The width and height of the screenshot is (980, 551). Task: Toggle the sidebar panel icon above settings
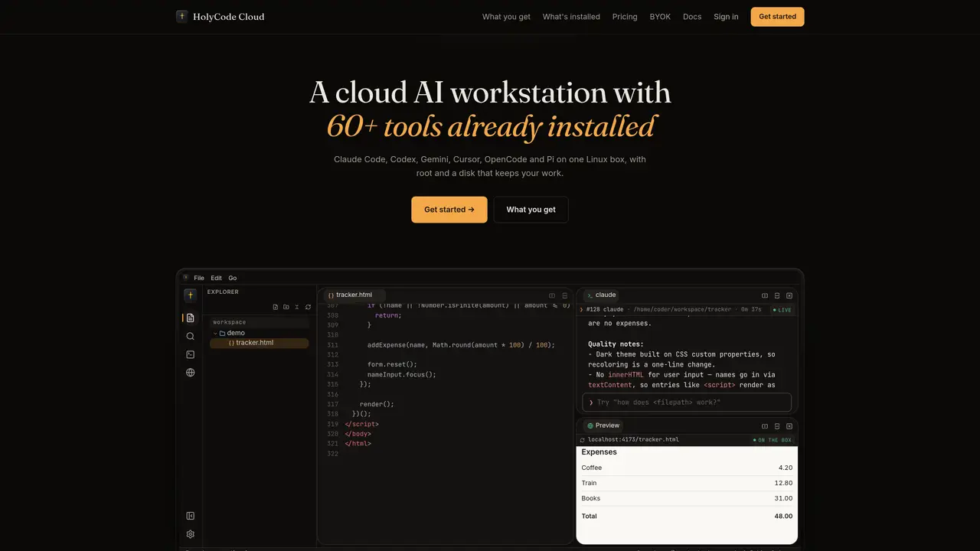(x=190, y=516)
